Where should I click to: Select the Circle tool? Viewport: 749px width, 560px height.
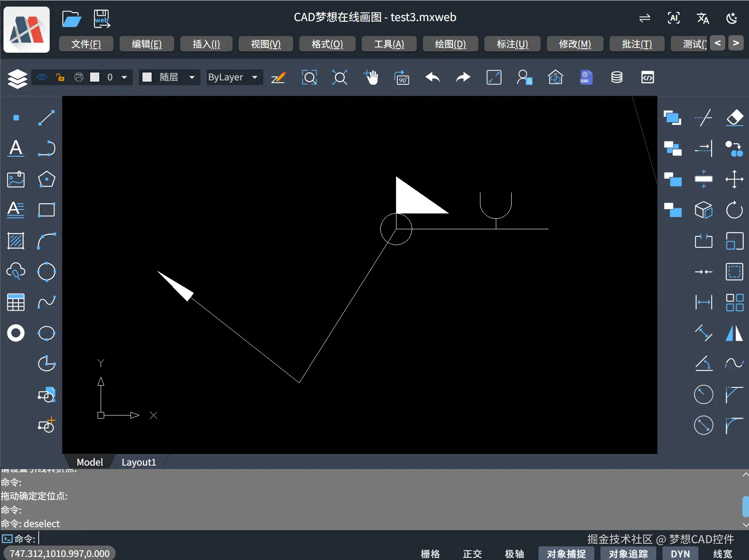47,271
